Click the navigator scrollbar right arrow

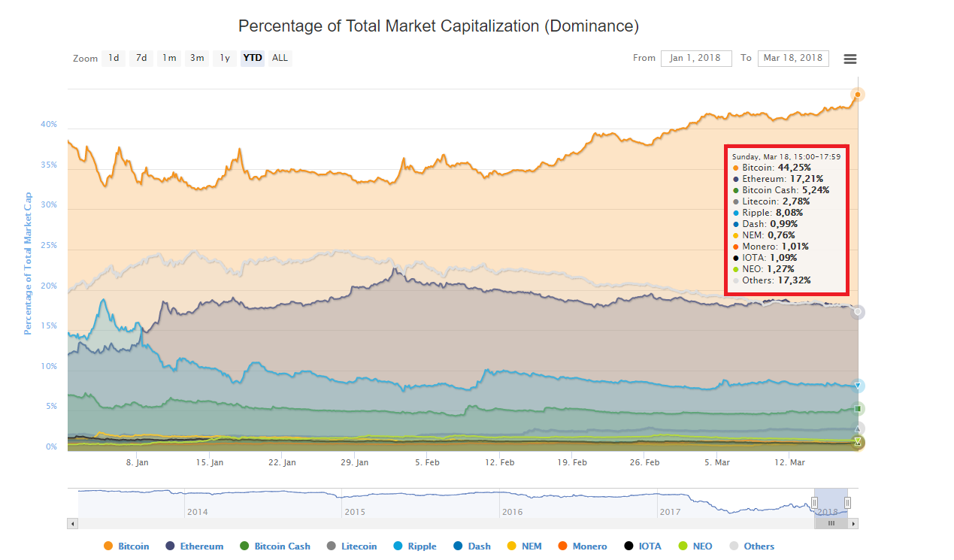point(853,523)
